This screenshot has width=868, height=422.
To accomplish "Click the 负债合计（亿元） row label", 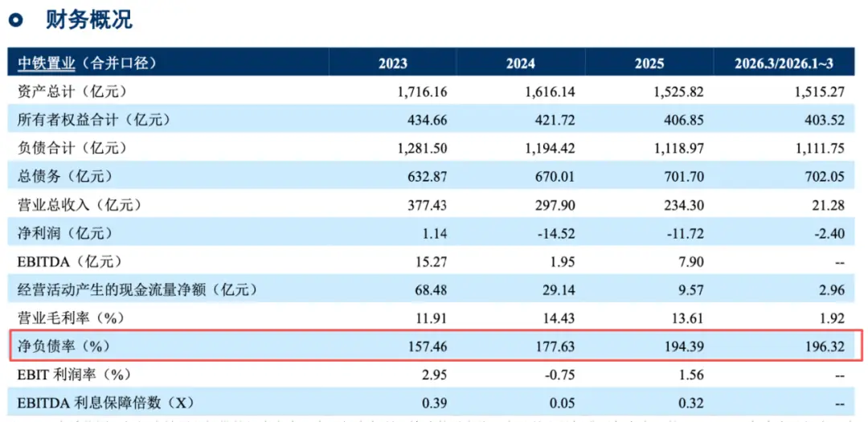I will point(72,148).
